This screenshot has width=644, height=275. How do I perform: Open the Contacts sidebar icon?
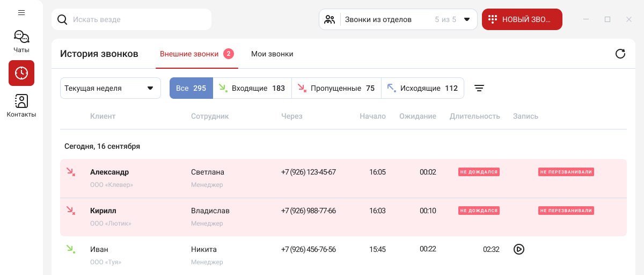click(21, 101)
